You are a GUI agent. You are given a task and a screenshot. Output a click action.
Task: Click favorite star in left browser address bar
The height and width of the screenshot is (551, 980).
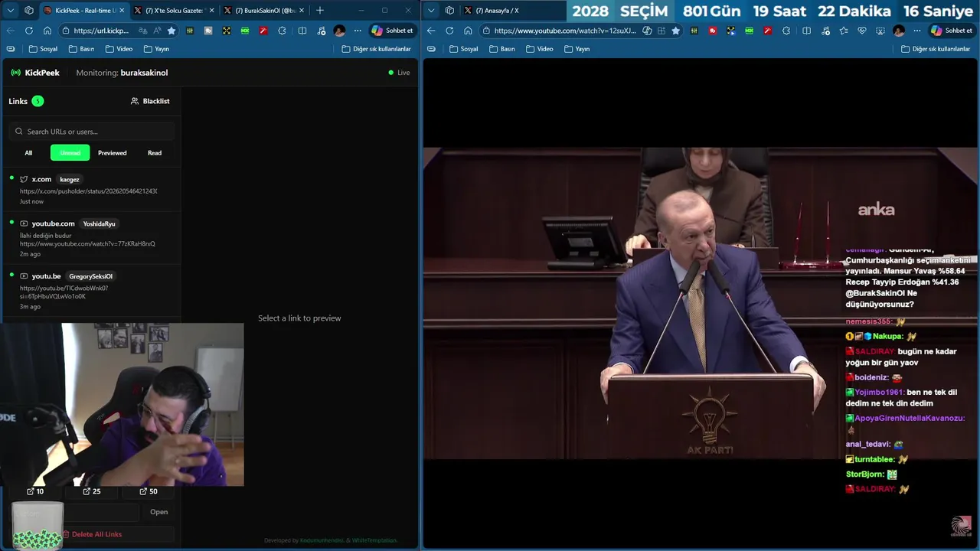coord(171,31)
